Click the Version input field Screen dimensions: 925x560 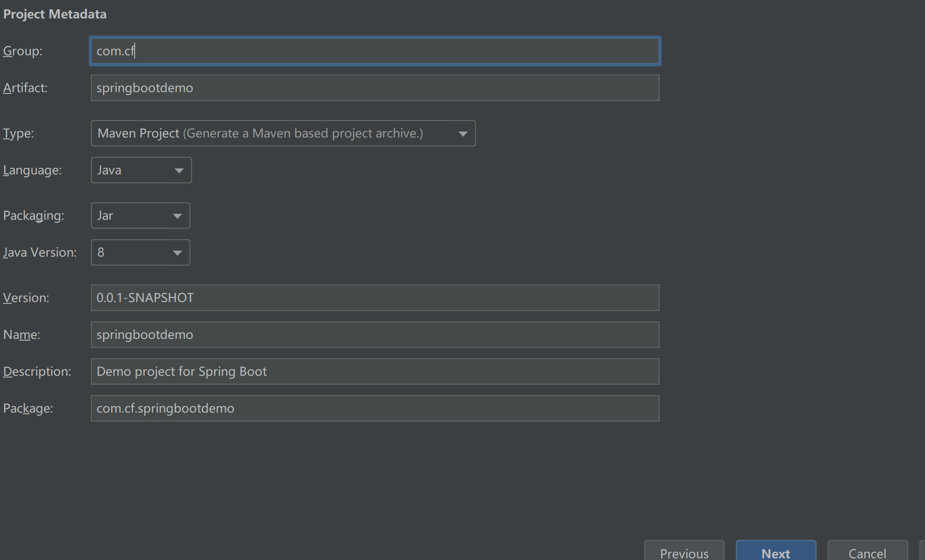pyautogui.click(x=375, y=297)
